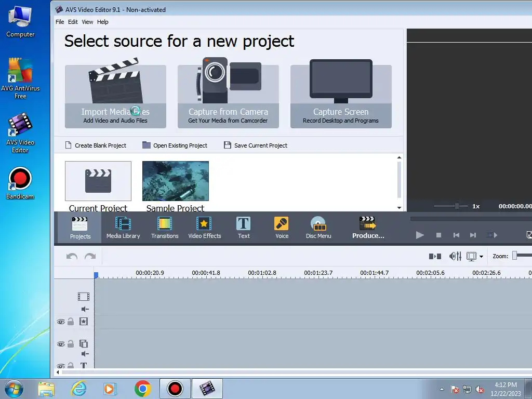Open the Media Library
This screenshot has width=532, height=399.
123,228
